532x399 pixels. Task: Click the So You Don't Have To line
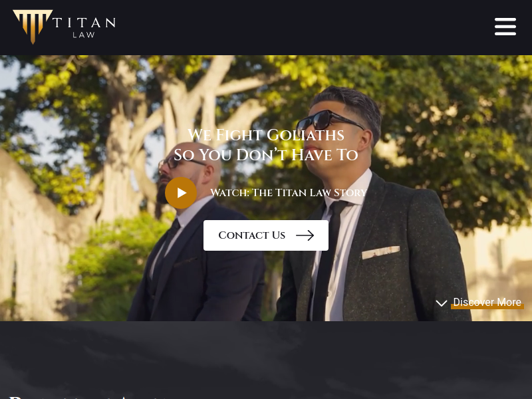pyautogui.click(x=266, y=155)
